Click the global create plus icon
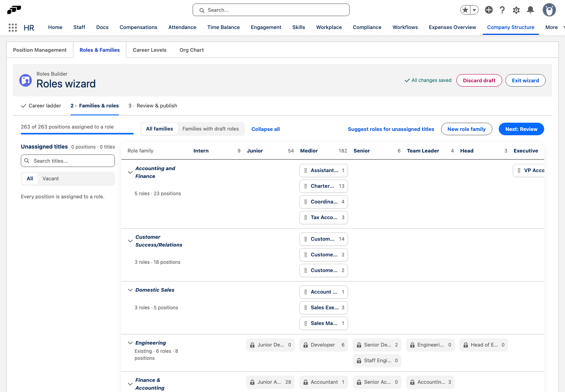 (489, 10)
